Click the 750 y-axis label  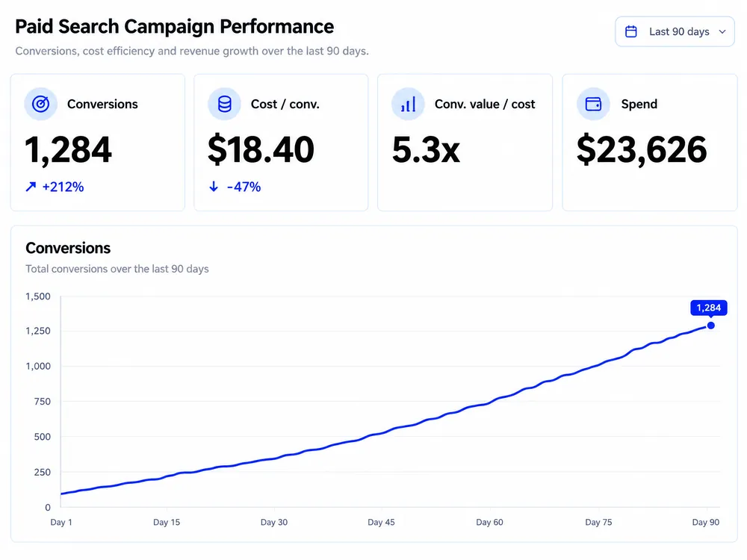click(x=42, y=402)
